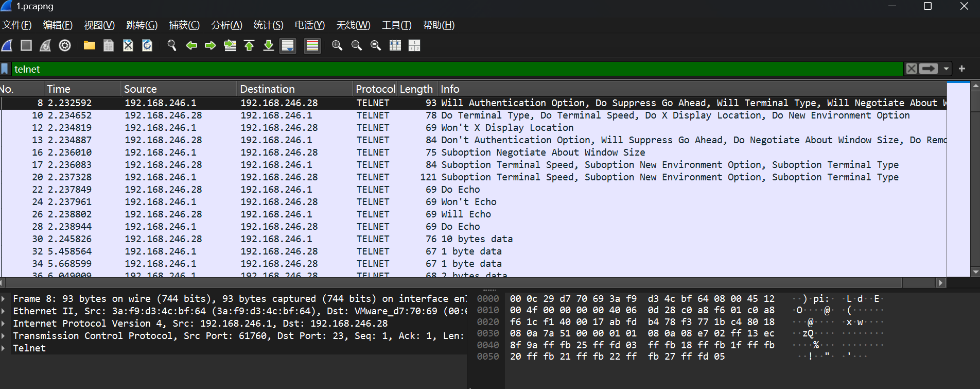
Task: Go back to previous packet in history
Action: pyautogui.click(x=191, y=46)
